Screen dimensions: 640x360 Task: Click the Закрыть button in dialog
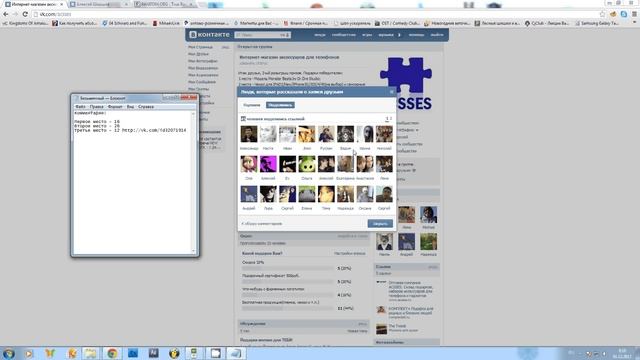click(x=380, y=224)
